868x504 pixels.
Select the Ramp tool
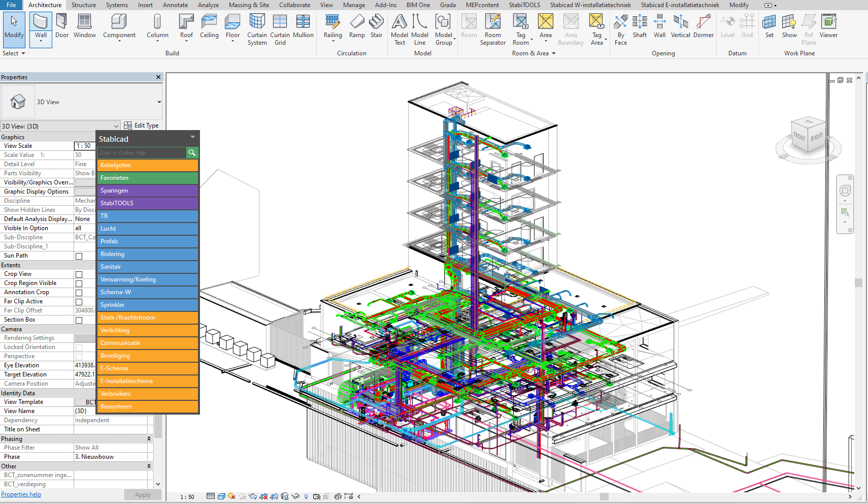(357, 26)
